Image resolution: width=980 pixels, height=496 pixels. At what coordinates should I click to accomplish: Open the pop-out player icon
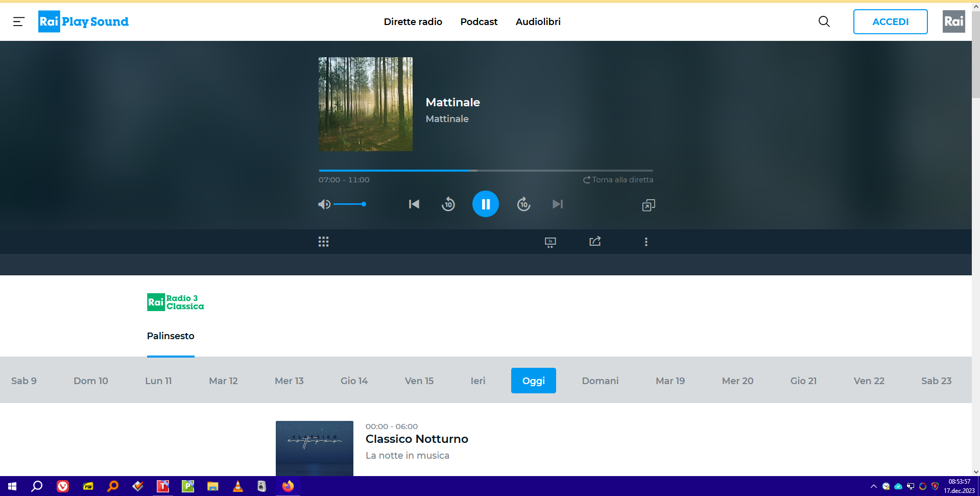[x=648, y=205]
